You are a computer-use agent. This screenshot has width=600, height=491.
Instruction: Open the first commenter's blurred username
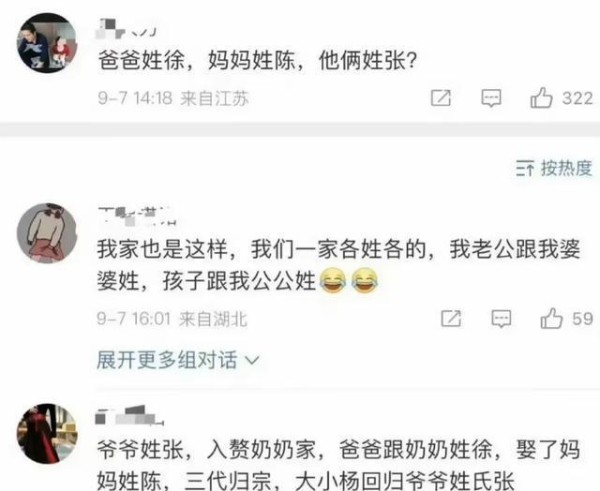(126, 28)
